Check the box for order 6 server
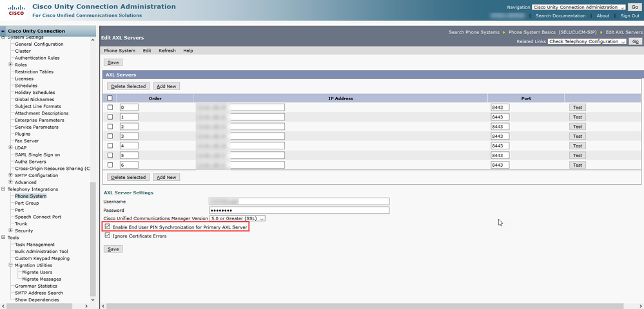Viewport: 644px width, 309px height. (x=110, y=165)
